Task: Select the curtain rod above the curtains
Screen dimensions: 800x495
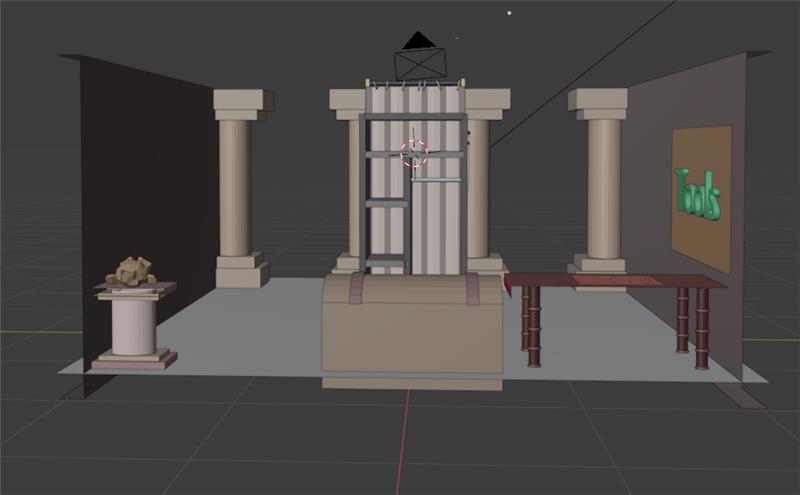Action: [x=414, y=83]
